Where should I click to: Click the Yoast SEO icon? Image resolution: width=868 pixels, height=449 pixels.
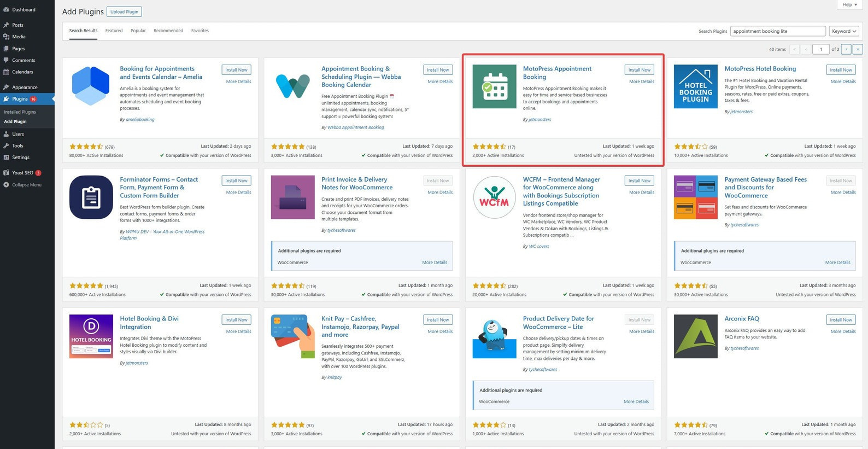tap(6, 173)
